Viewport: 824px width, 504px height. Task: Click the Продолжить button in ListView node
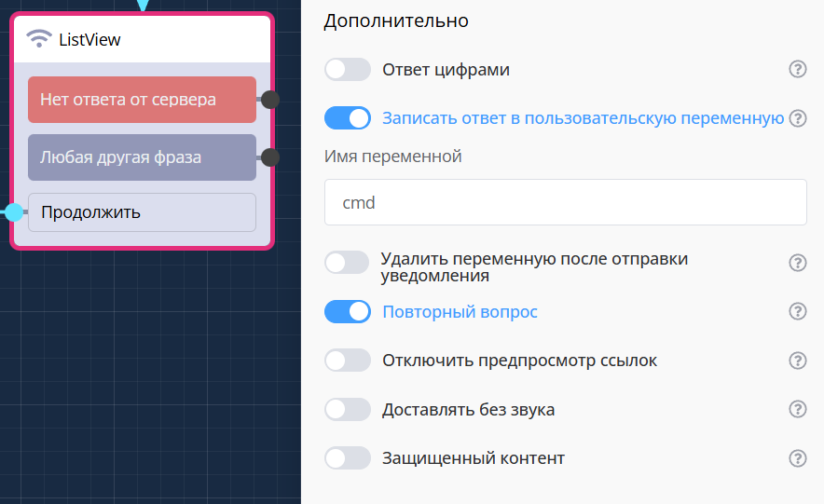142,212
